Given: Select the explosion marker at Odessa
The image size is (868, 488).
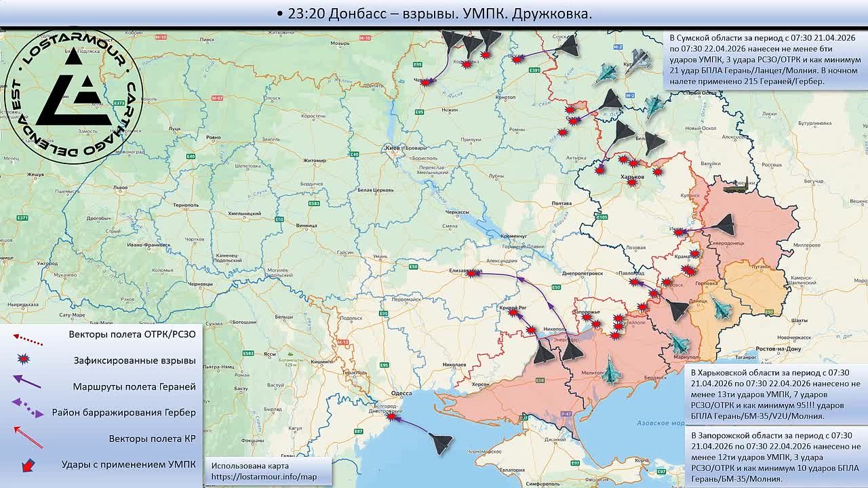Looking at the screenshot, I should (391, 417).
